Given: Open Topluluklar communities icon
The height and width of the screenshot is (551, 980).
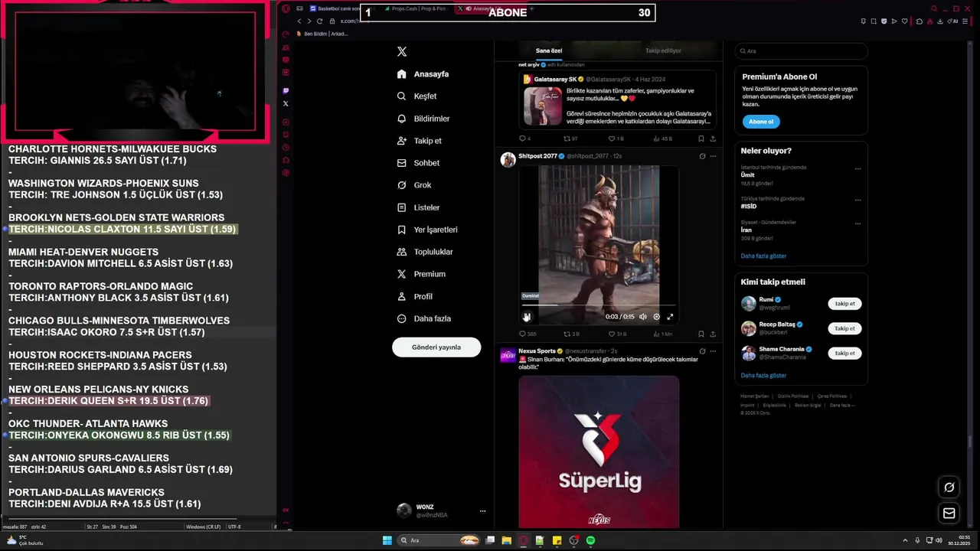Looking at the screenshot, I should point(402,252).
